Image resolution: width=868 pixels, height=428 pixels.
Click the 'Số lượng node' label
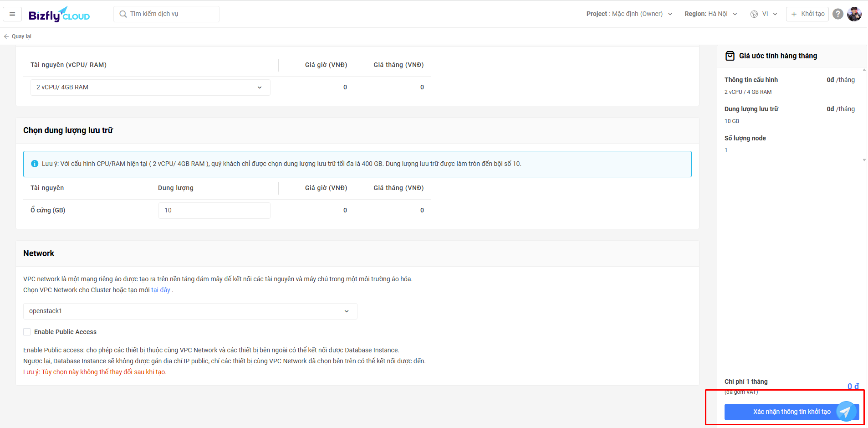(x=745, y=138)
